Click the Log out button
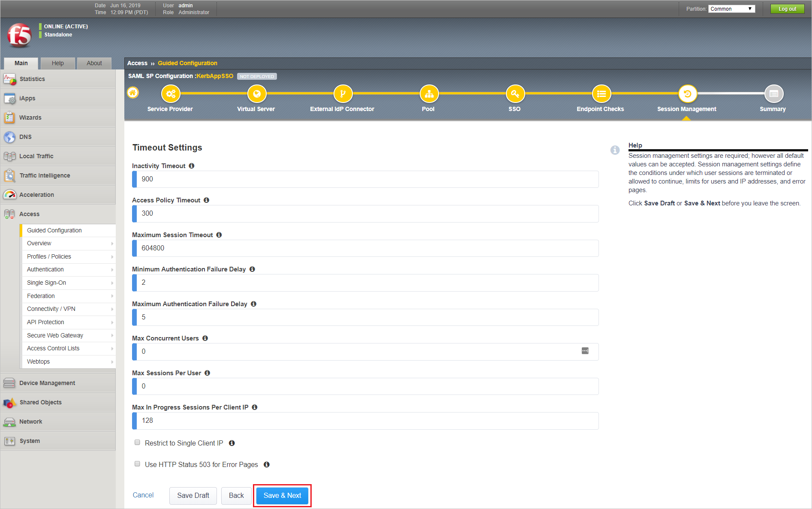The width and height of the screenshot is (812, 509). [787, 9]
